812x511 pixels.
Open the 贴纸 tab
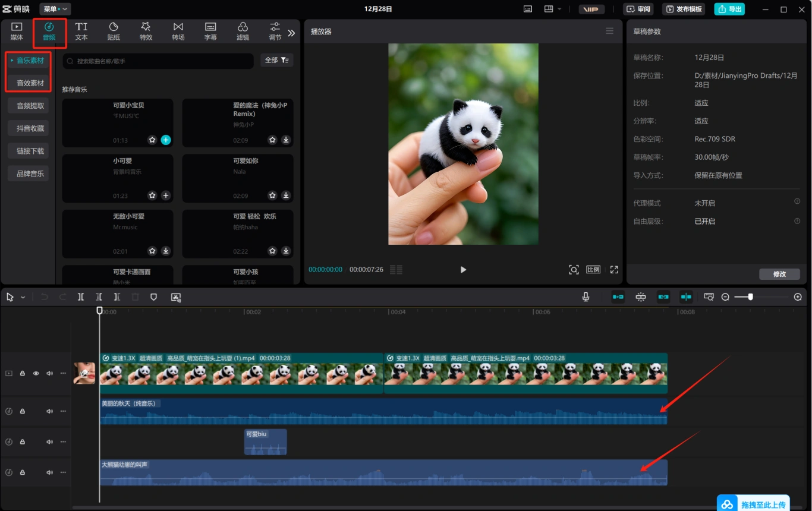point(114,31)
